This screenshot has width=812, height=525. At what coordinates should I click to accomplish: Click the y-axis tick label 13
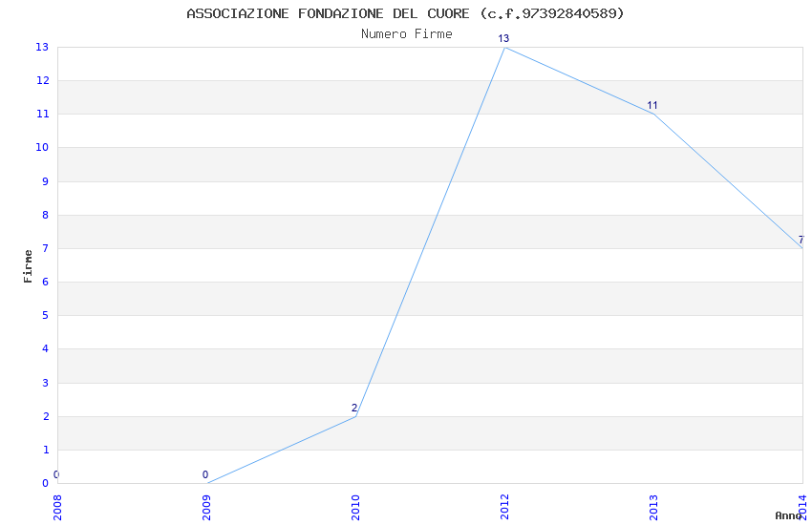42,47
